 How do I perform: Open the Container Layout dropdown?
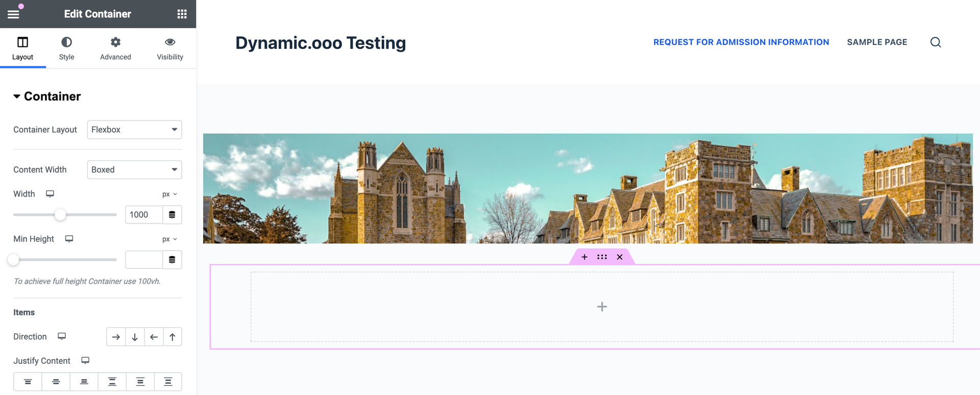[x=134, y=130]
